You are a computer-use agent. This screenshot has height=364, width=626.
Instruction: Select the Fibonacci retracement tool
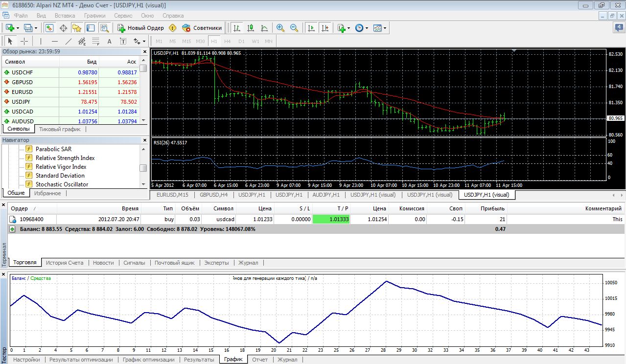[x=95, y=41]
